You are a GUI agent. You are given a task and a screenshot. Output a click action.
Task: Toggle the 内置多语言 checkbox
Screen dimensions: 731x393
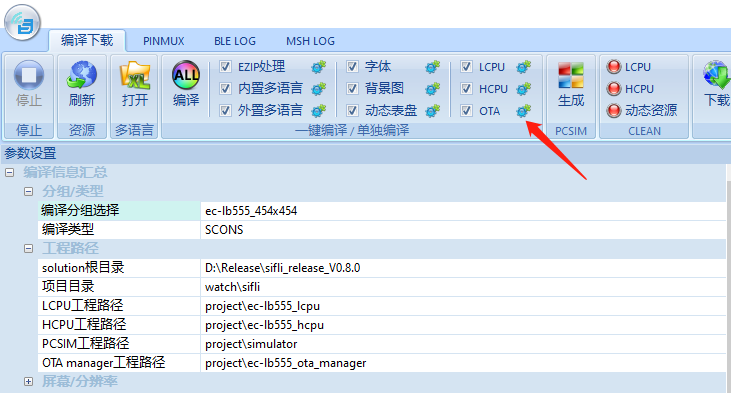[226, 89]
